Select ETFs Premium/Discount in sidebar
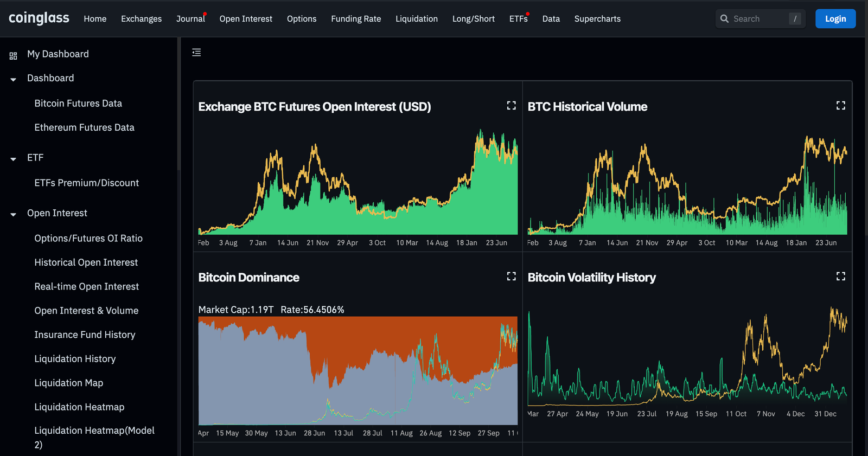This screenshot has height=456, width=868. (x=86, y=183)
